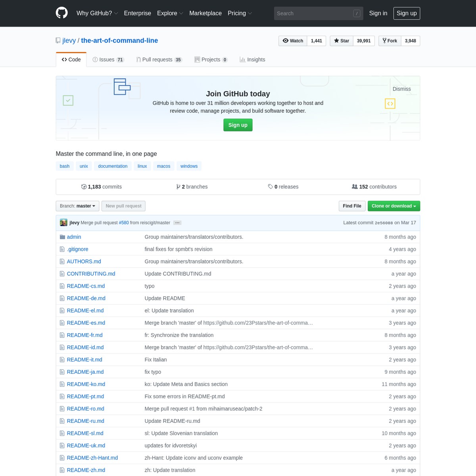Fork this repository
The width and height of the screenshot is (476, 476).
click(390, 41)
